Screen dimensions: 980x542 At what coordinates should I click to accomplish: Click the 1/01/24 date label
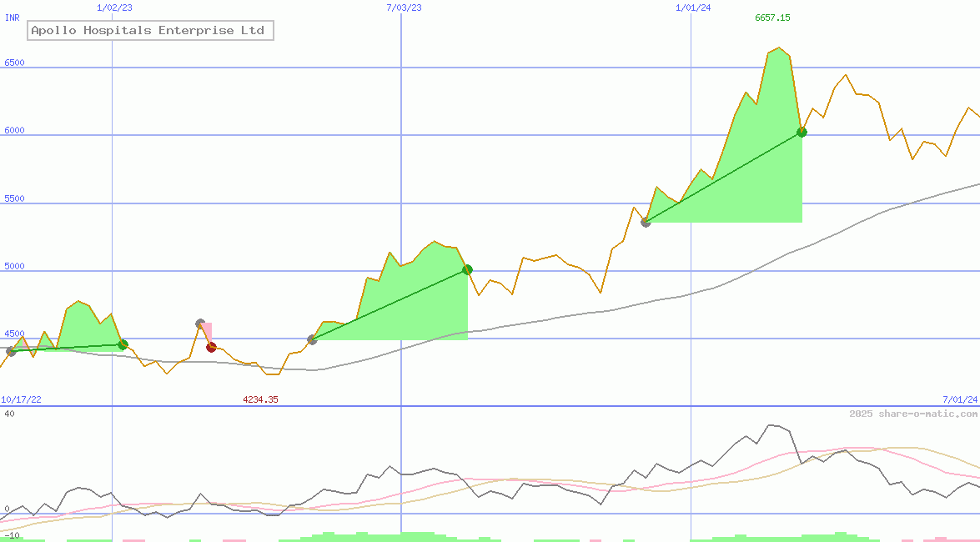pos(693,8)
